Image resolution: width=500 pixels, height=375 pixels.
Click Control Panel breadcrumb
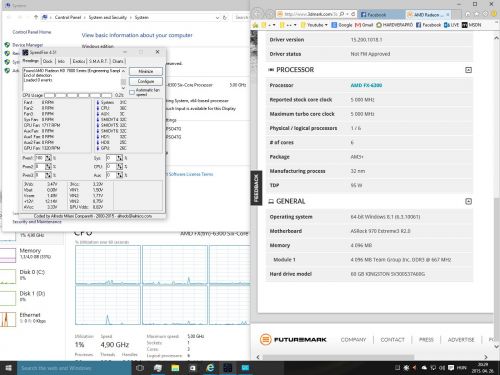pos(68,17)
